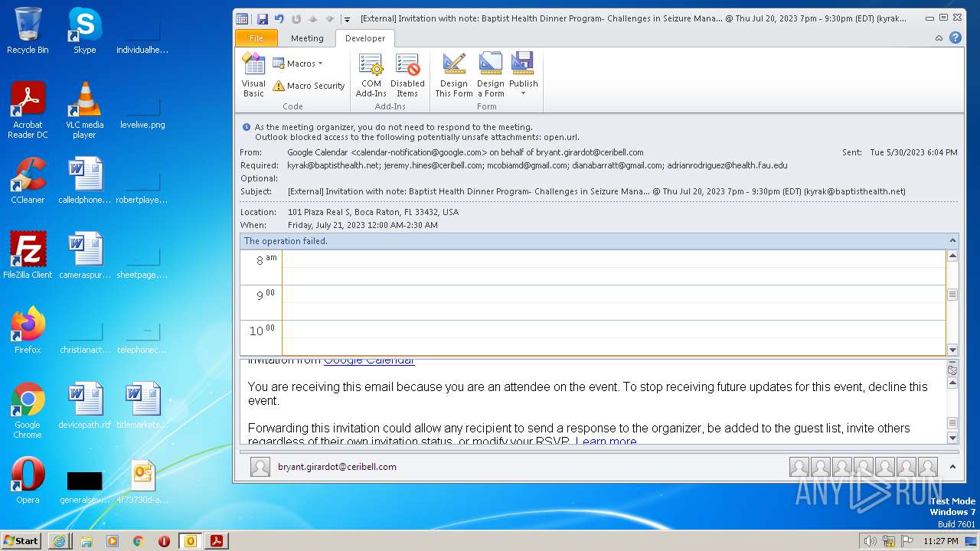Screen dimensions: 980x551
Task: Launch Google Chrome desktop shortcut
Action: tap(28, 410)
